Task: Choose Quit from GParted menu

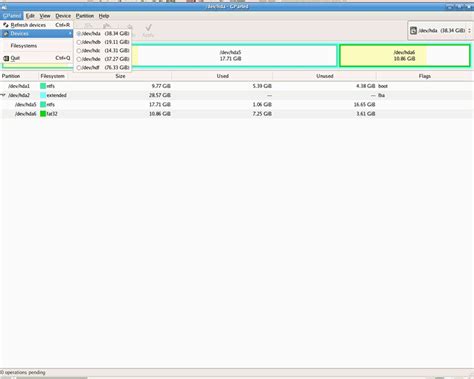Action: (x=37, y=58)
